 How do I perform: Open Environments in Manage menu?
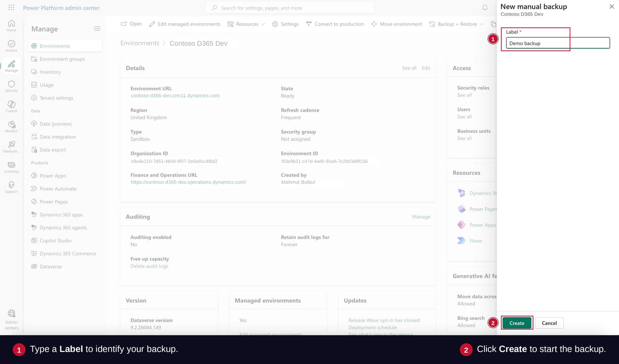coord(65,46)
